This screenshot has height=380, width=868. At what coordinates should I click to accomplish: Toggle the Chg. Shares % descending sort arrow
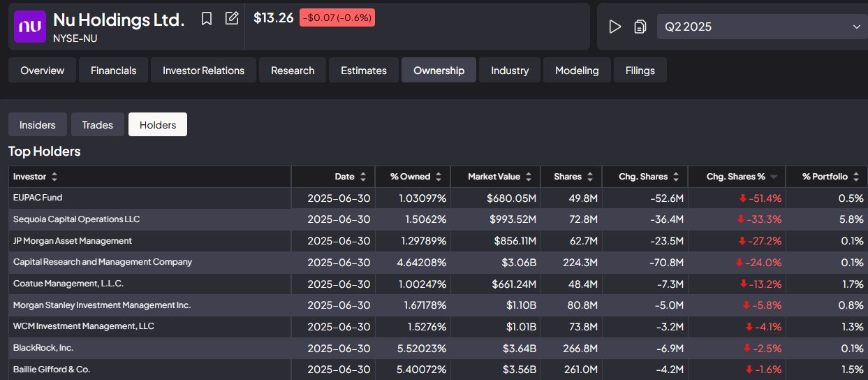click(x=773, y=177)
